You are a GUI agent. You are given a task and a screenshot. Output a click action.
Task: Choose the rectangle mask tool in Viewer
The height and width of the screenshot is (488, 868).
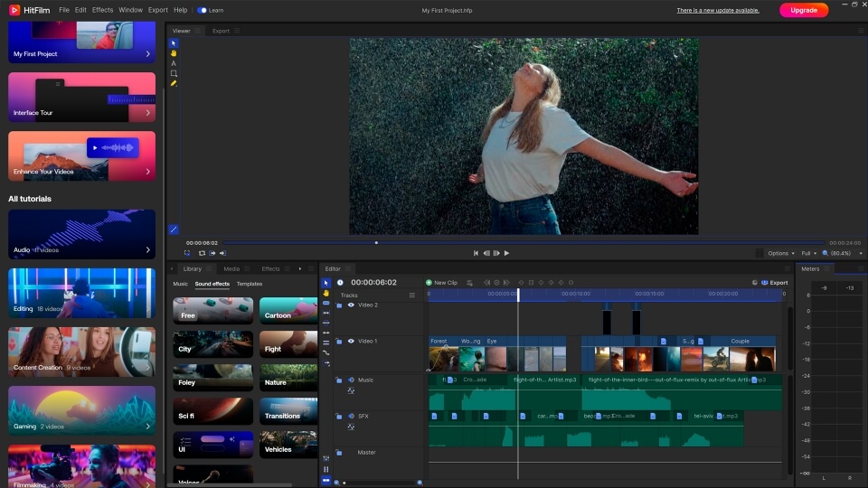click(174, 73)
